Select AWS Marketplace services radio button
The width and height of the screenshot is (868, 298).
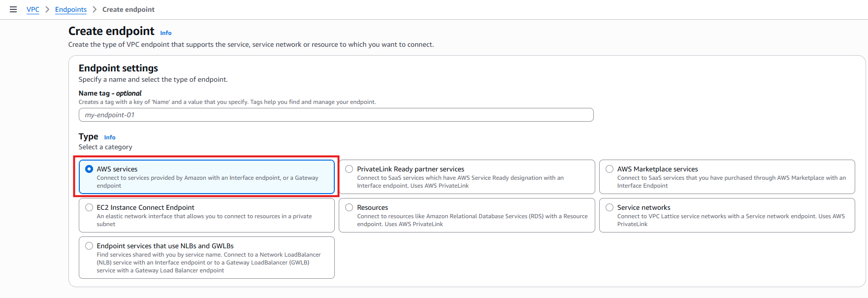coord(610,169)
